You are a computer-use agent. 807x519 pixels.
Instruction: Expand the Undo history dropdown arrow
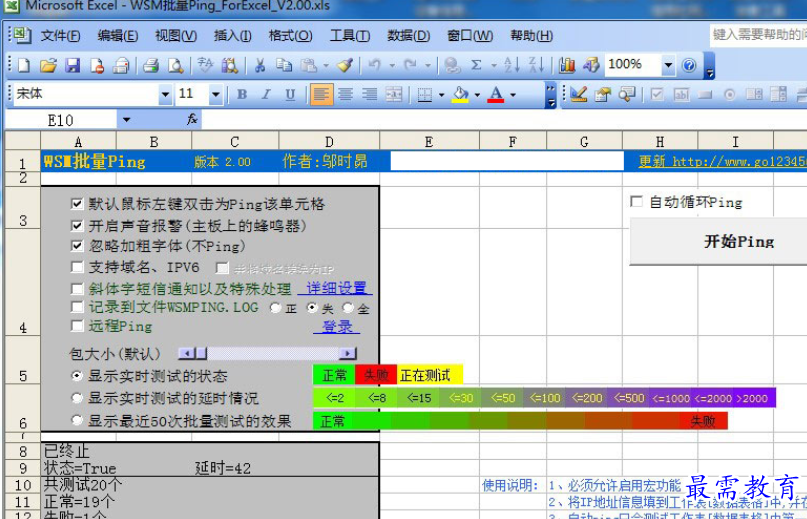pos(392,66)
